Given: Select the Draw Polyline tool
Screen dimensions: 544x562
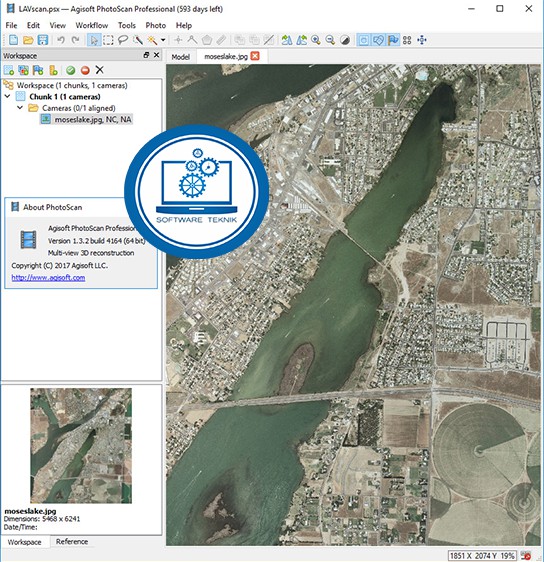Looking at the screenshot, I should 192,40.
